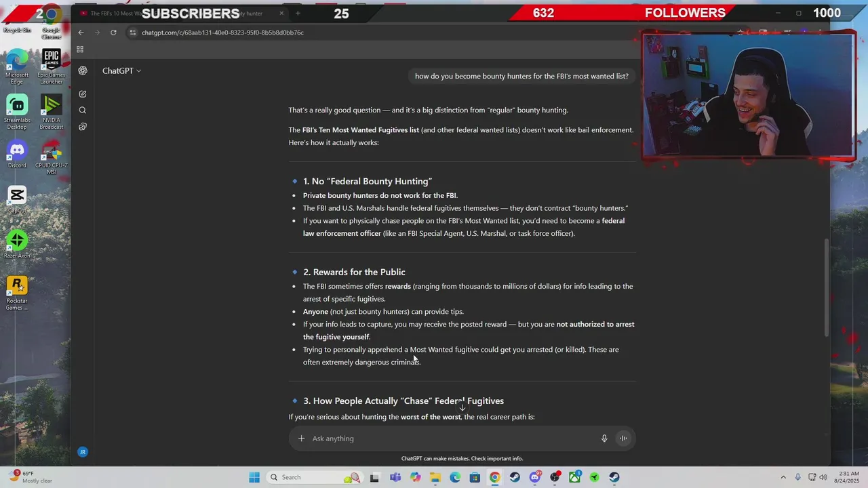
Task: Open File Explorer from the taskbar
Action: point(435,477)
